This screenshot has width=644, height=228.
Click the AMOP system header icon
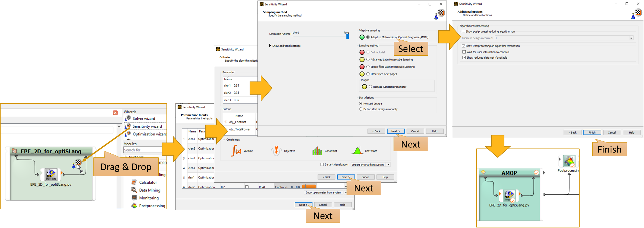pos(483,172)
